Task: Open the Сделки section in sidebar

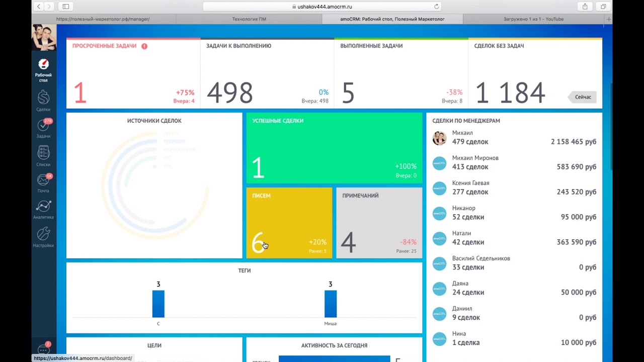Action: pyautogui.click(x=43, y=100)
